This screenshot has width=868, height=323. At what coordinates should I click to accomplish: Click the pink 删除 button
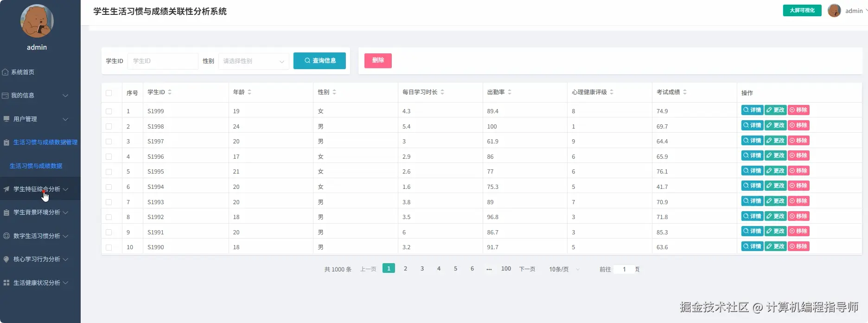(378, 60)
